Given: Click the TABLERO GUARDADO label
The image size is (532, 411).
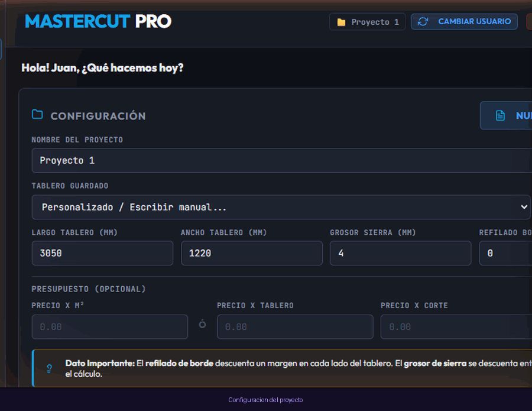Looking at the screenshot, I should pos(70,186).
